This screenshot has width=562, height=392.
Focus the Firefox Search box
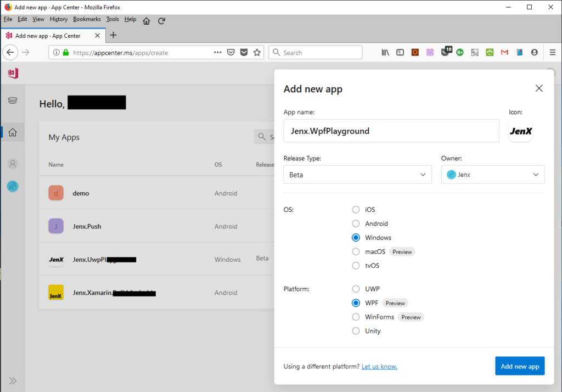[x=316, y=52]
